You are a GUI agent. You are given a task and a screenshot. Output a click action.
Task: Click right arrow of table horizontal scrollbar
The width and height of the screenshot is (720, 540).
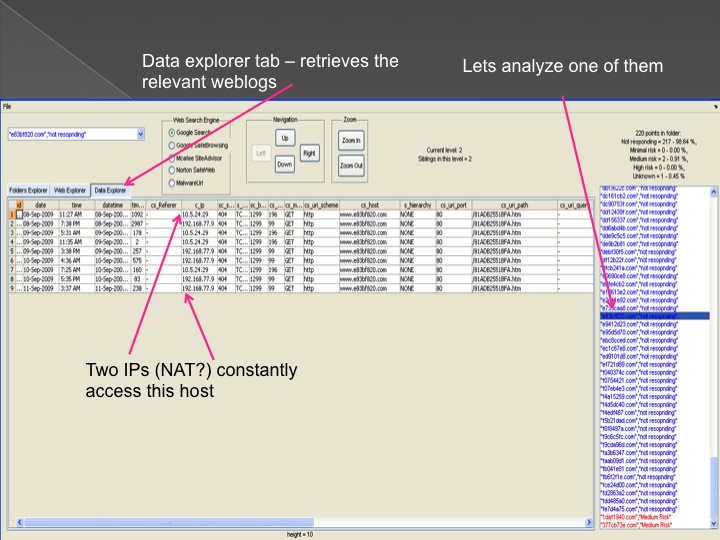pyautogui.click(x=589, y=522)
